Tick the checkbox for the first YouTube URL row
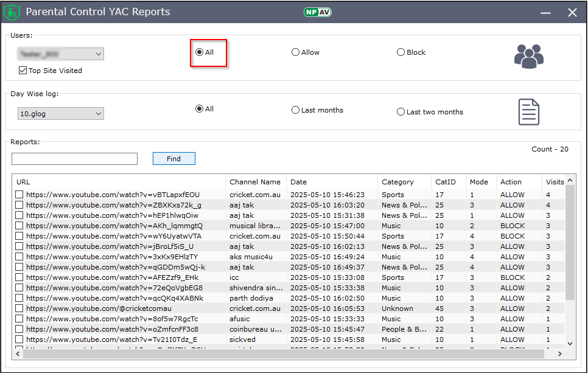 pos(19,195)
